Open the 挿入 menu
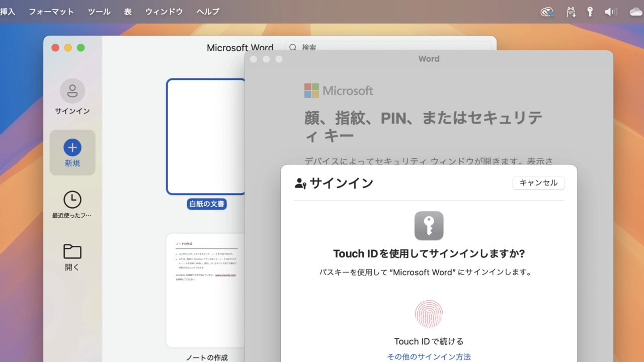 point(8,12)
